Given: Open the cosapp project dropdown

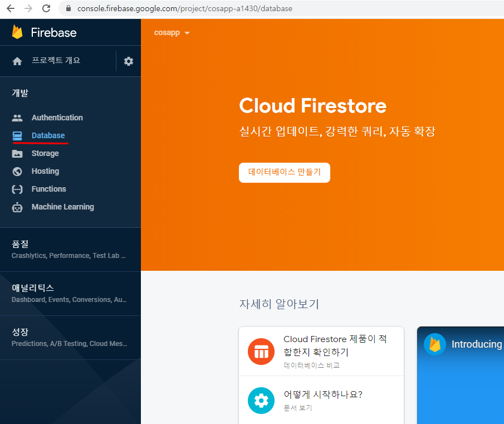Looking at the screenshot, I should pyautogui.click(x=172, y=33).
